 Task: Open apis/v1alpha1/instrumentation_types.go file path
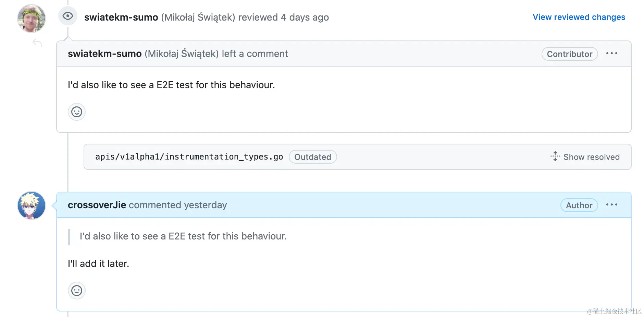tap(189, 157)
